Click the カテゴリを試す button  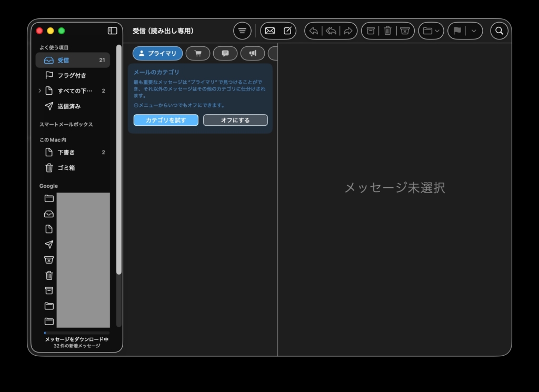pos(166,120)
